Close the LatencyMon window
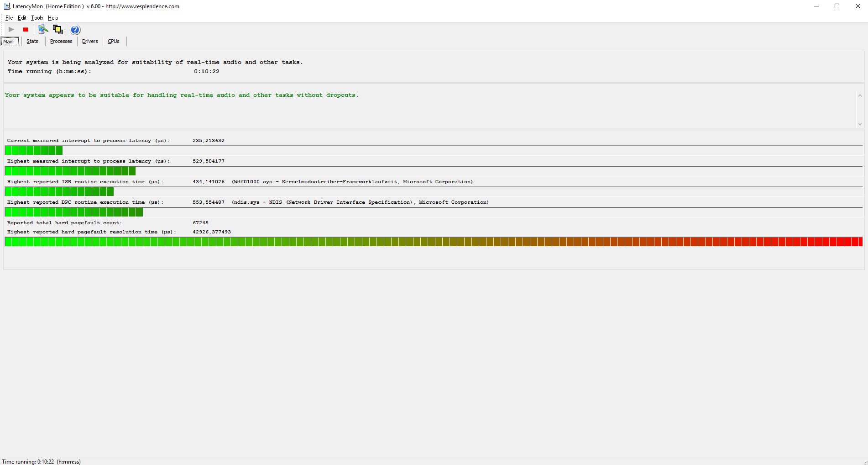The height and width of the screenshot is (465, 868). pyautogui.click(x=858, y=6)
